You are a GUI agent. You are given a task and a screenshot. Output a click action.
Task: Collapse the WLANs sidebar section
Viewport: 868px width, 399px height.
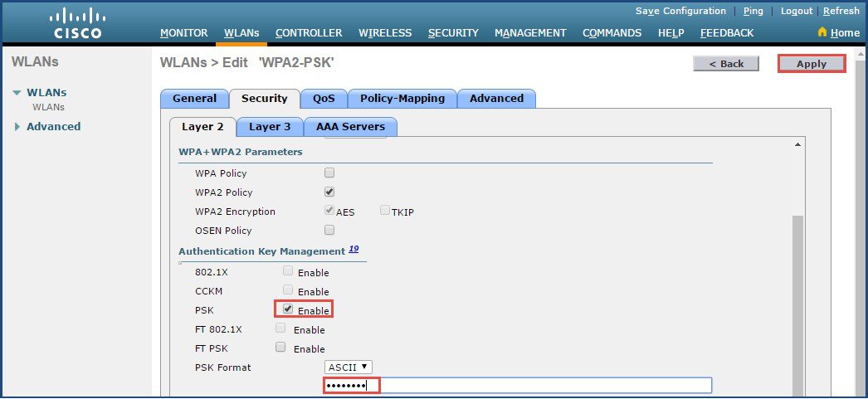coord(17,93)
